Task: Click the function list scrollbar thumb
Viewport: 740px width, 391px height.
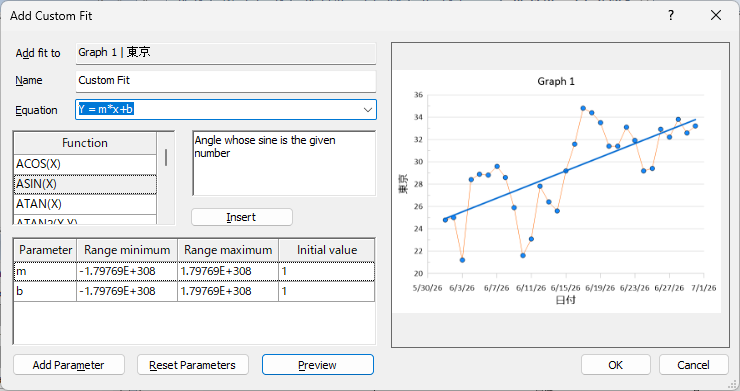Action: (166, 157)
